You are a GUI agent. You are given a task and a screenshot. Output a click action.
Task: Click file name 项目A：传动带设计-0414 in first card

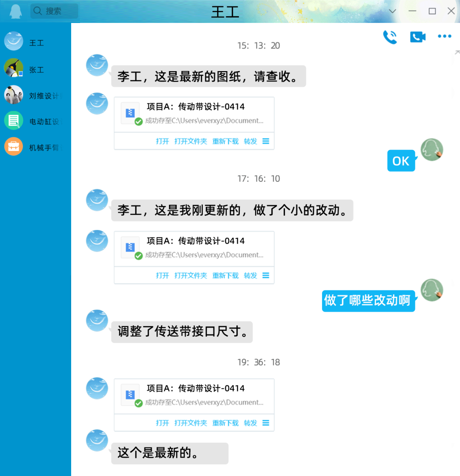pyautogui.click(x=195, y=106)
